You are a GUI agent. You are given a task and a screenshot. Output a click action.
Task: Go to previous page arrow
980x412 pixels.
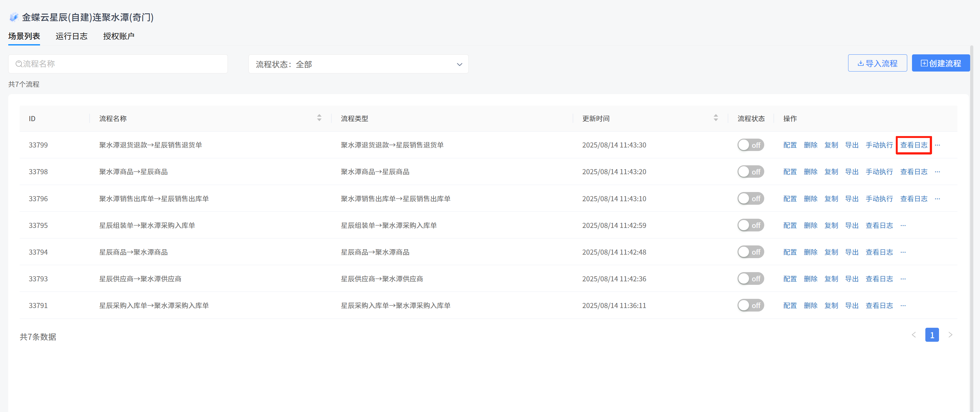(x=914, y=335)
